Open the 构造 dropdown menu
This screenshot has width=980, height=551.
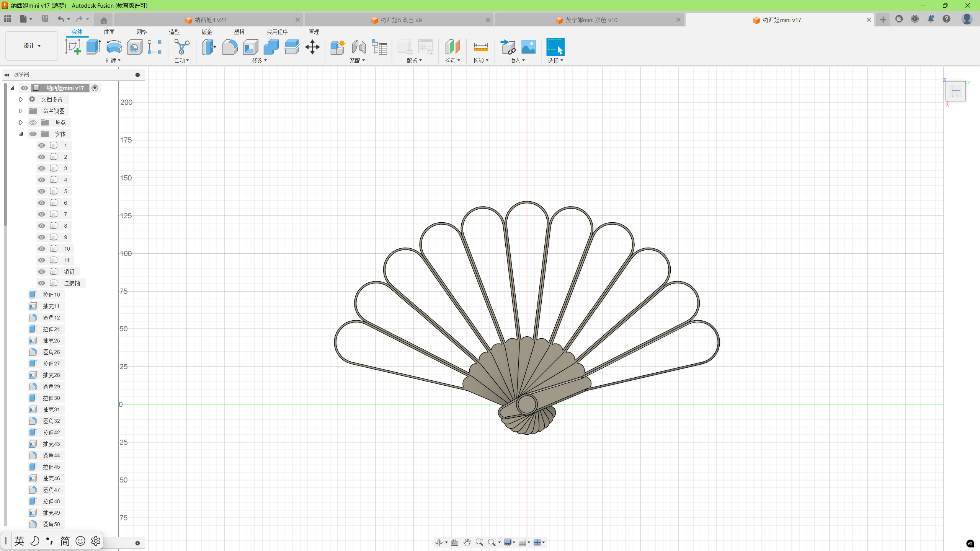[452, 60]
